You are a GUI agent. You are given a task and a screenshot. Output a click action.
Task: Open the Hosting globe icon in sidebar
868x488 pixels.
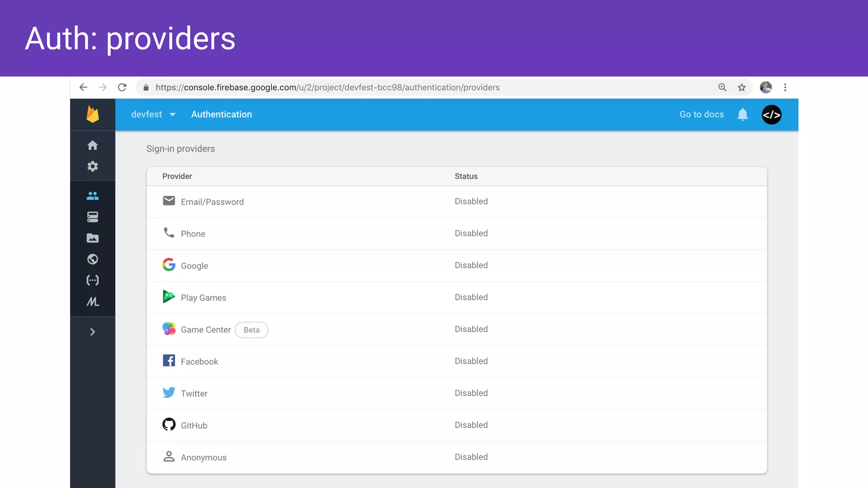92,259
